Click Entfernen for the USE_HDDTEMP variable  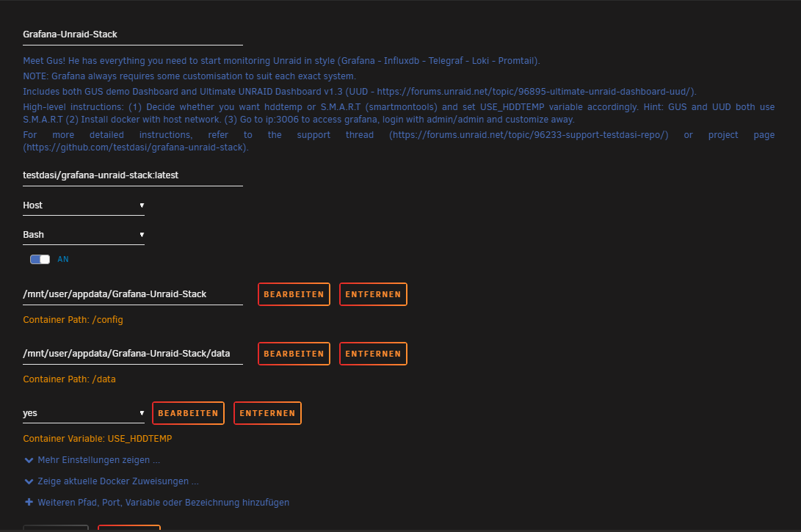(x=267, y=413)
